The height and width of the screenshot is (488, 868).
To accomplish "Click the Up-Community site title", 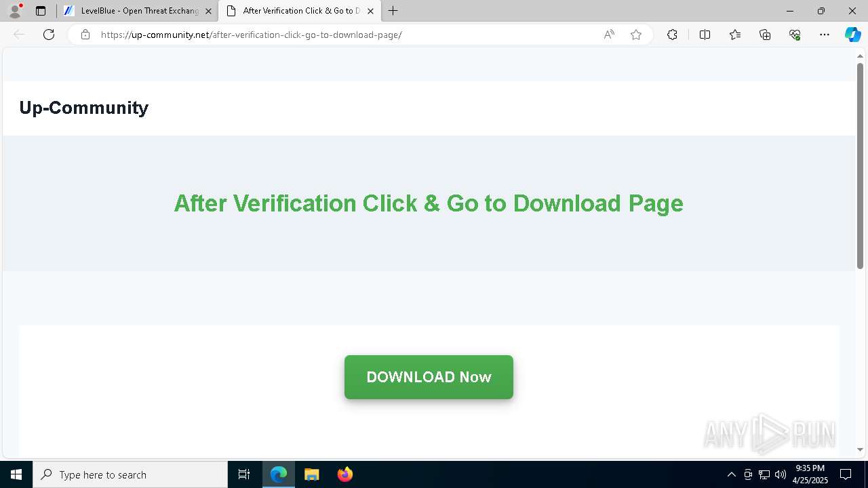I will [x=84, y=108].
